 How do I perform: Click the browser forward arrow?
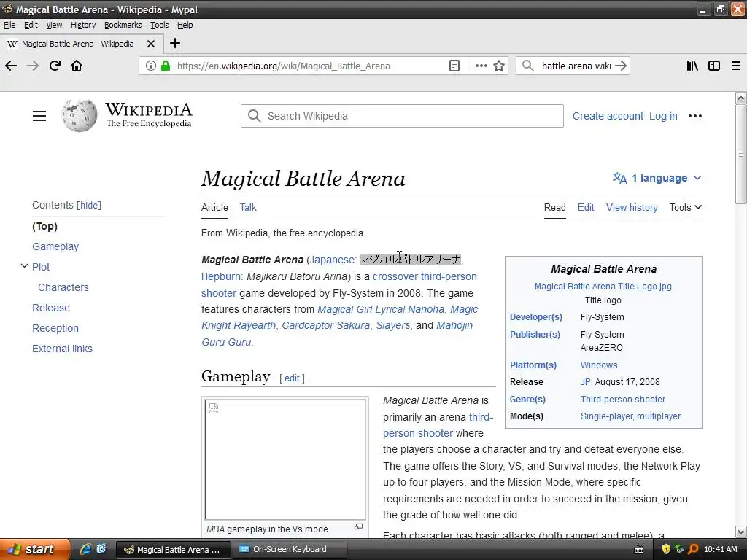33,66
